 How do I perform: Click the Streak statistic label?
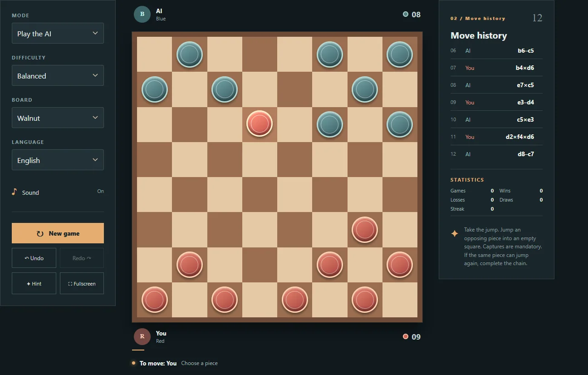(457, 209)
